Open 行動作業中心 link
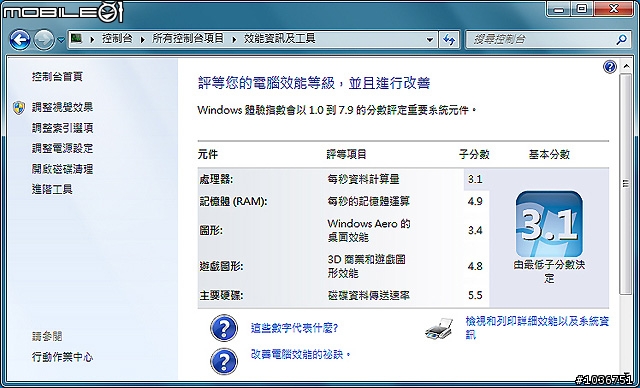This screenshot has height=388, width=640. click(62, 357)
